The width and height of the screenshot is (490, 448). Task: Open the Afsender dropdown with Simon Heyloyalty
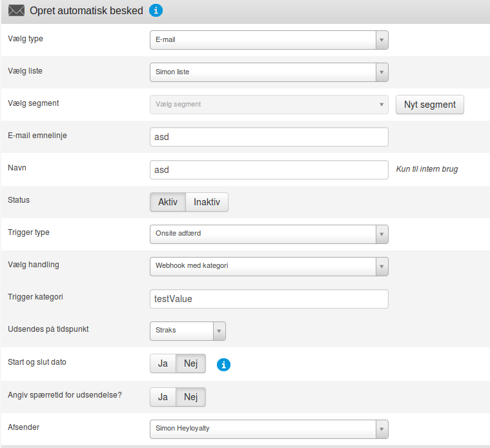[x=269, y=428]
